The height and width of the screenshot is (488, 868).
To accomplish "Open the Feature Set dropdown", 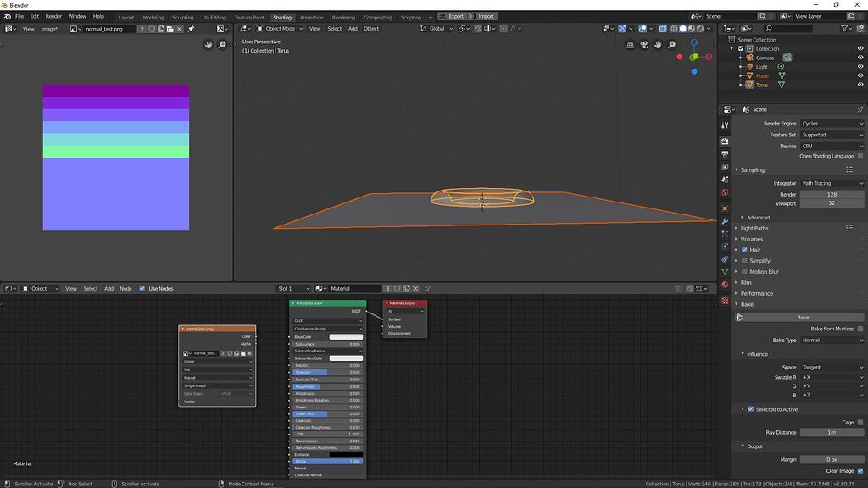I will [832, 135].
